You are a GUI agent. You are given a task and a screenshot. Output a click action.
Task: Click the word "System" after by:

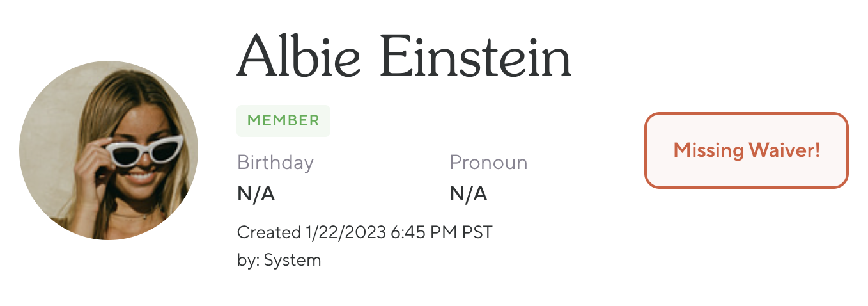[x=292, y=260]
